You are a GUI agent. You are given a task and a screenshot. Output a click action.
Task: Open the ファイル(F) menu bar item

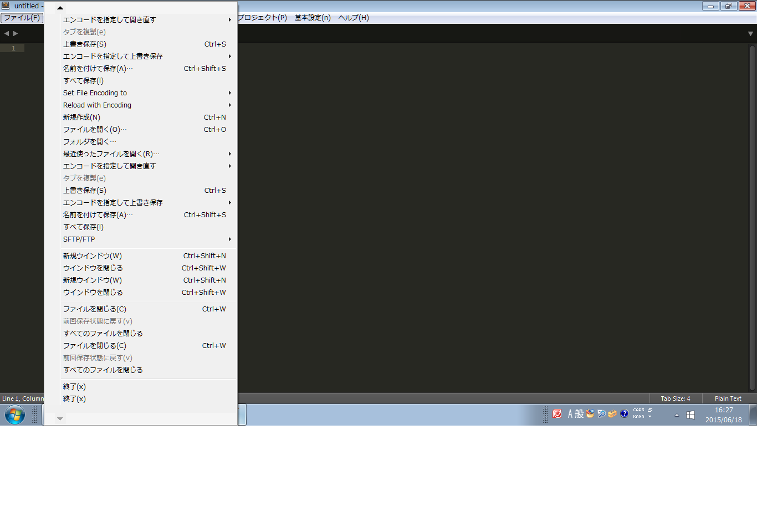pyautogui.click(x=22, y=18)
